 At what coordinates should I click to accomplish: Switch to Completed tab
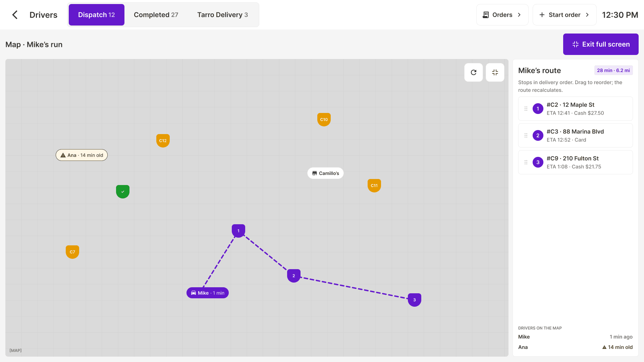point(156,15)
